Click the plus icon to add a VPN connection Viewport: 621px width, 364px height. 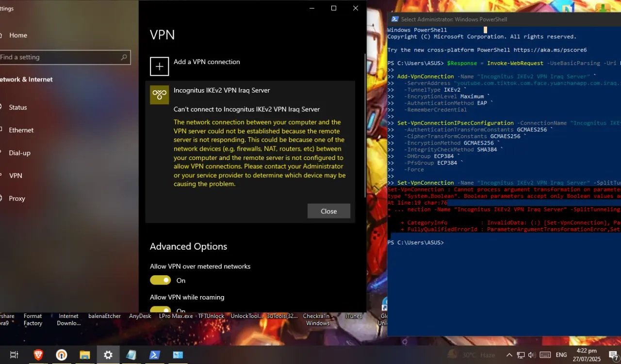[x=160, y=66]
